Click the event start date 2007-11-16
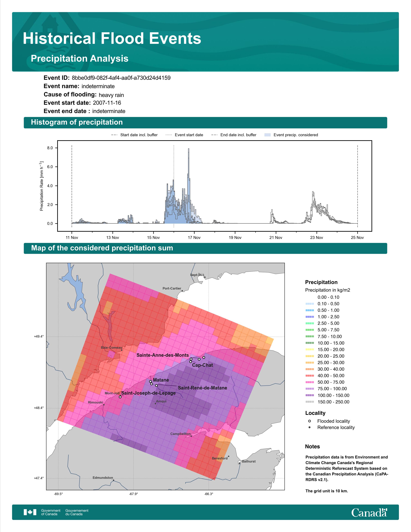 (107, 103)
